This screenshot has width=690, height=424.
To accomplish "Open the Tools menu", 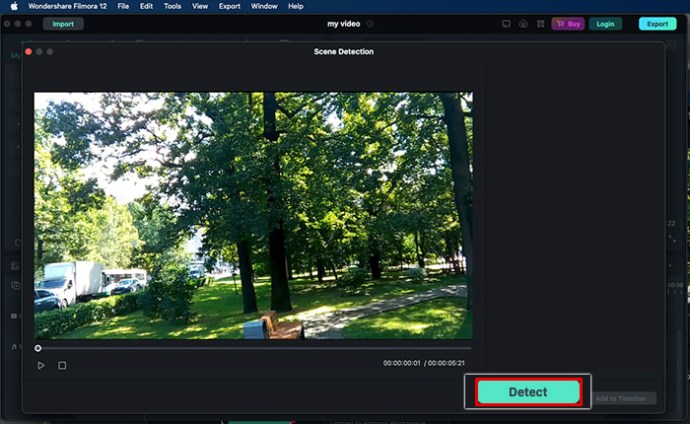I will (x=173, y=6).
